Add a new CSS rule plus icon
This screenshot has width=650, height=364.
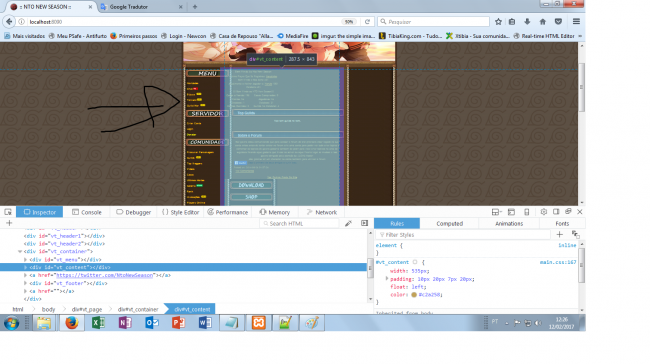(x=559, y=235)
